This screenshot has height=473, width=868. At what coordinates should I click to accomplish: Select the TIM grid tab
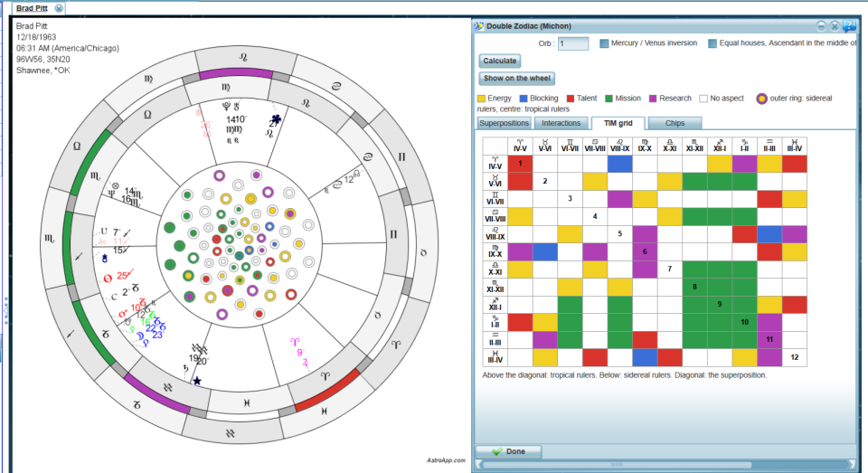(x=618, y=123)
